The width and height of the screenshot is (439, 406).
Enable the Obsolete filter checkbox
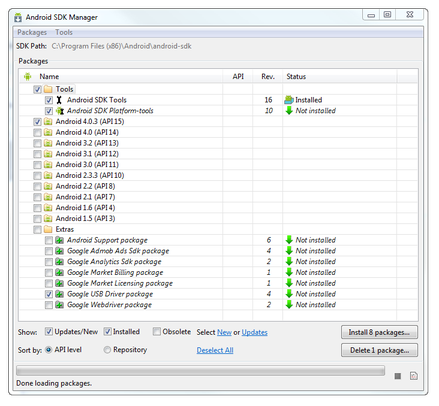pyautogui.click(x=156, y=331)
